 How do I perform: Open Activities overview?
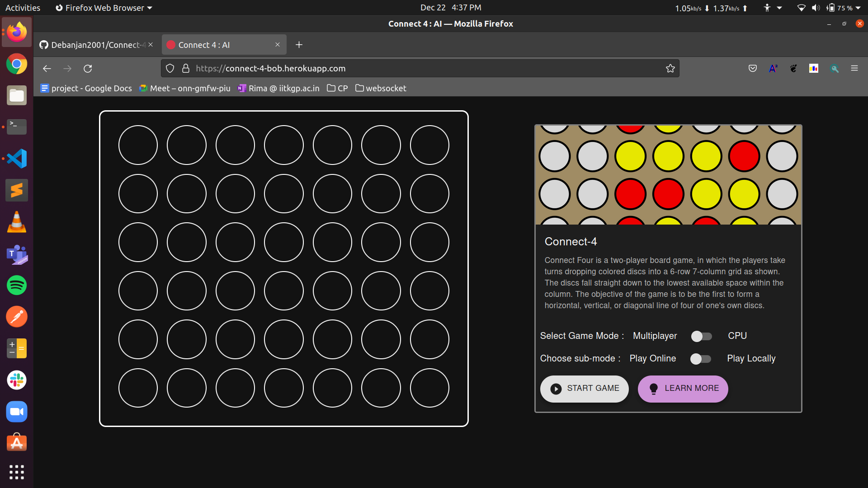(23, 8)
